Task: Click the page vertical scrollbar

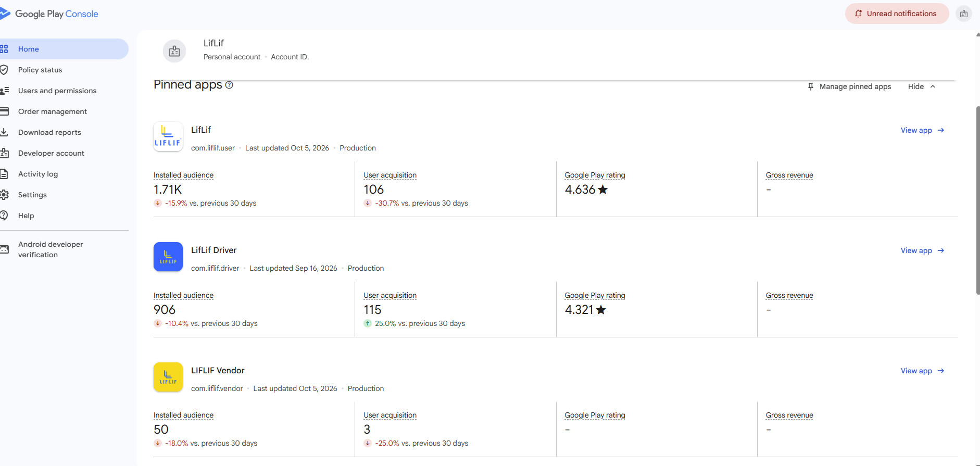Action: point(977,200)
